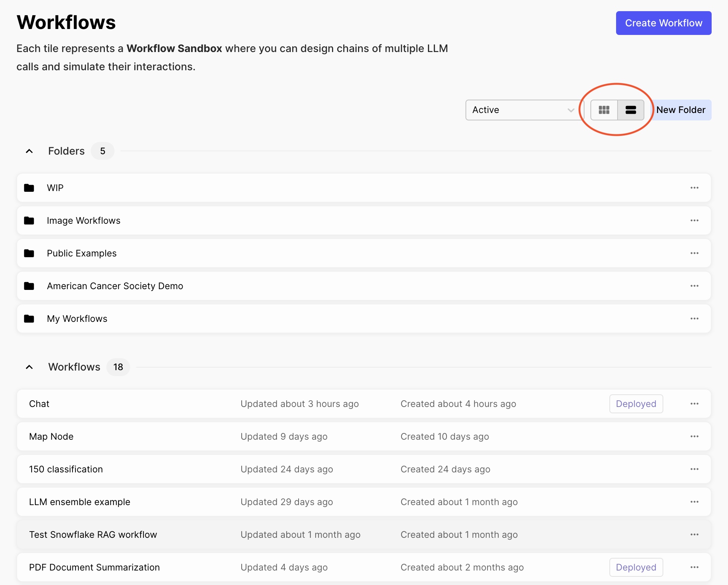Click New Folder button
Viewport: 728px width, 585px height.
[x=681, y=110]
